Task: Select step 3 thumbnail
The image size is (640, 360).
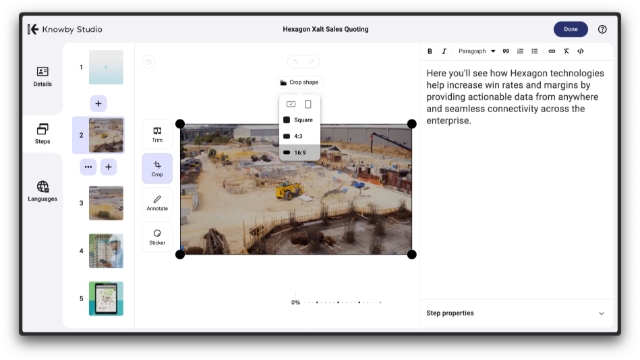Action: click(x=106, y=203)
